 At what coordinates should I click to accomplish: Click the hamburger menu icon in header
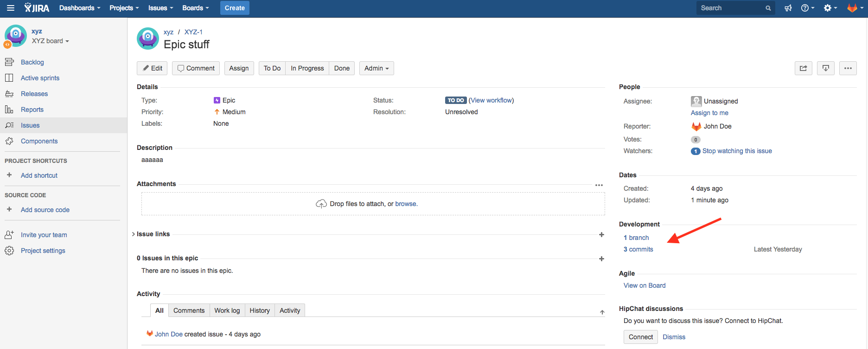coord(11,8)
